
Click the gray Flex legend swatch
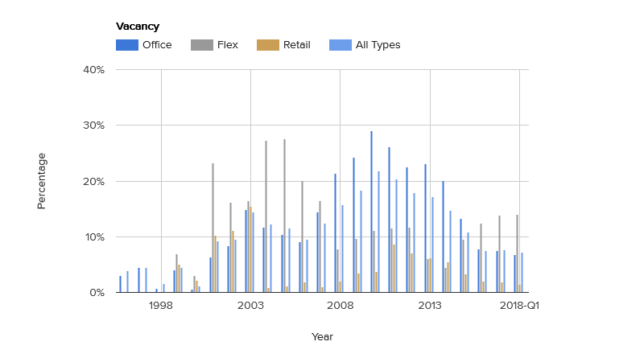coord(201,45)
